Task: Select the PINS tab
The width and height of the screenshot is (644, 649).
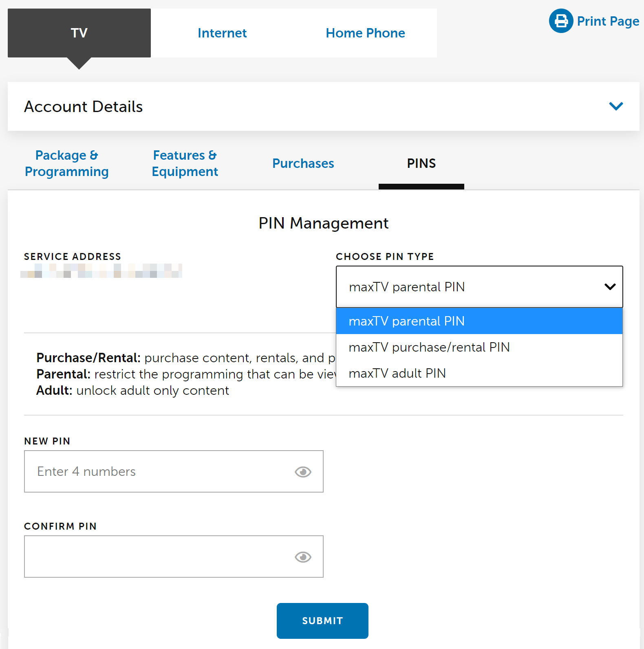Action: (x=421, y=163)
